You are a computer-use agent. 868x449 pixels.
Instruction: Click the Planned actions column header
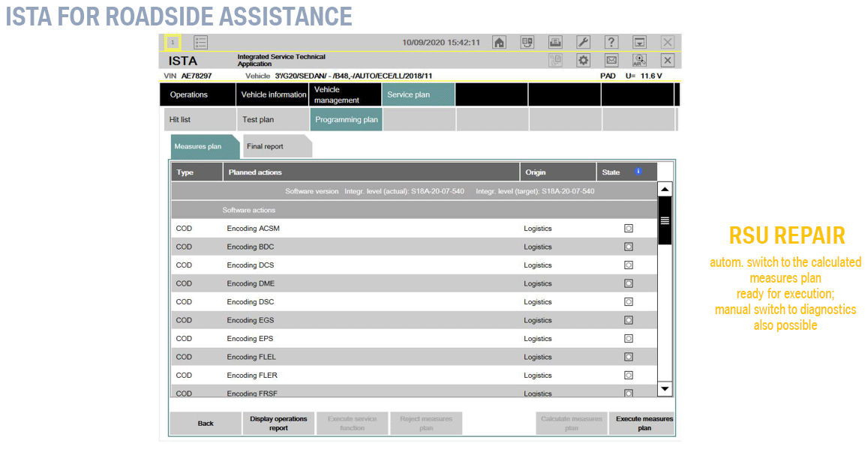(371, 172)
